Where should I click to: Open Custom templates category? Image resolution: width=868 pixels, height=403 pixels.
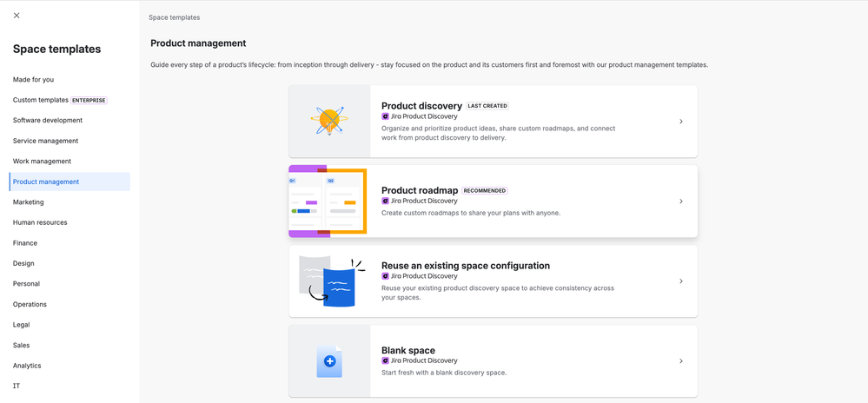pyautogui.click(x=41, y=100)
